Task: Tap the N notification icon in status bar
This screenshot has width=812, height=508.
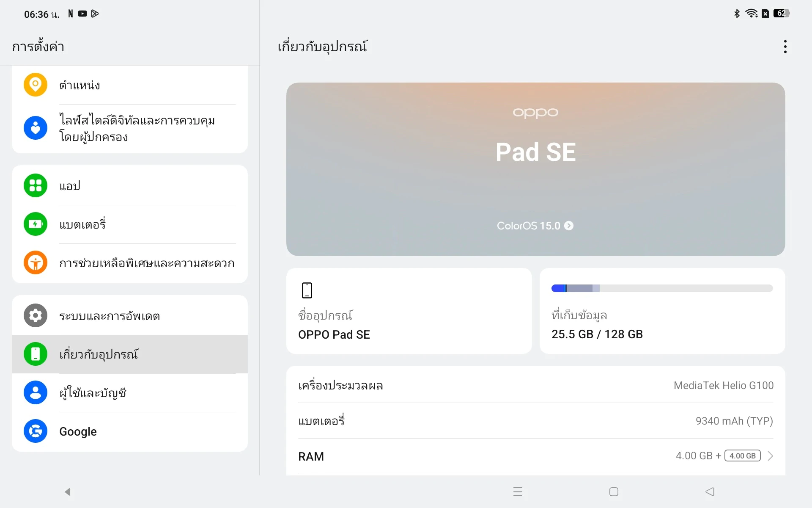Action: (71, 14)
